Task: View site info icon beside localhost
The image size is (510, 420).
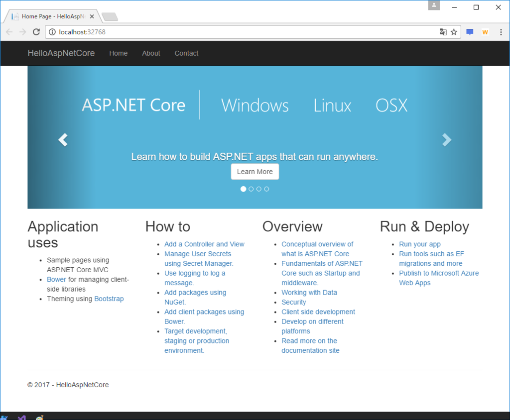Action: pos(52,32)
